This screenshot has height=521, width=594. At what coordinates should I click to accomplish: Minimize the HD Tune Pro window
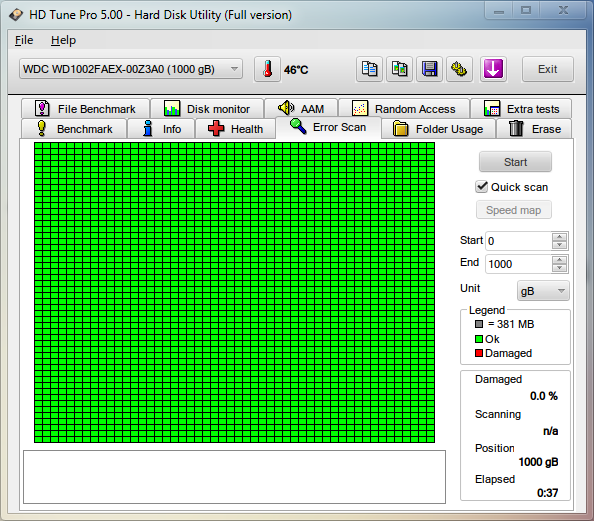pos(499,10)
